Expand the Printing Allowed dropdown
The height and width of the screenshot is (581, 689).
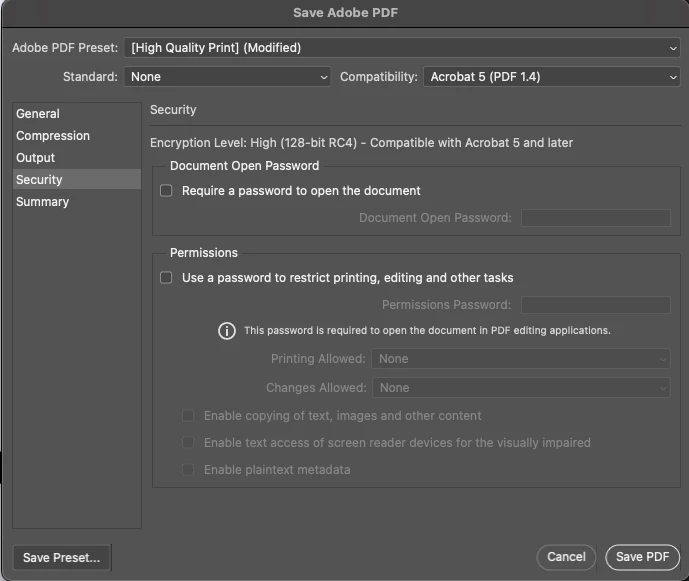(521, 359)
